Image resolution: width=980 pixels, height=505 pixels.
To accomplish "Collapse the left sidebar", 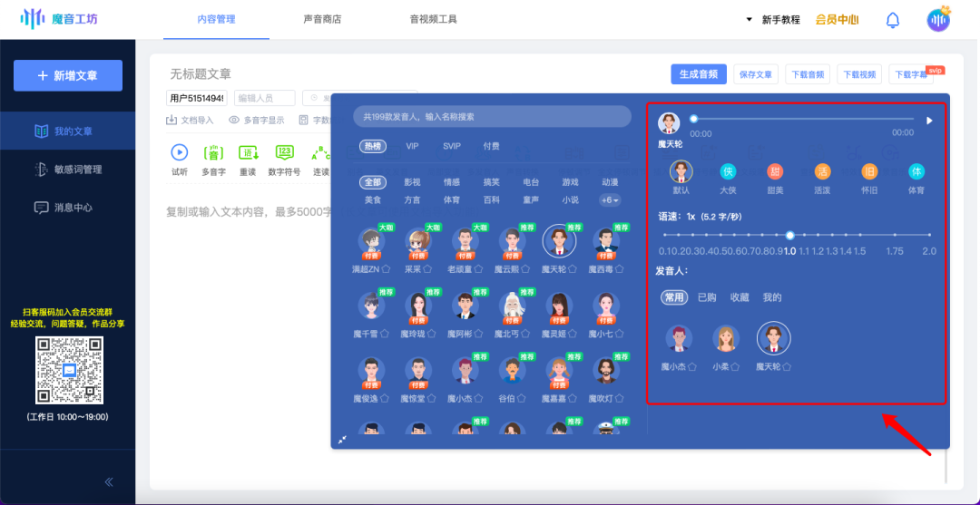I will pos(109,482).
